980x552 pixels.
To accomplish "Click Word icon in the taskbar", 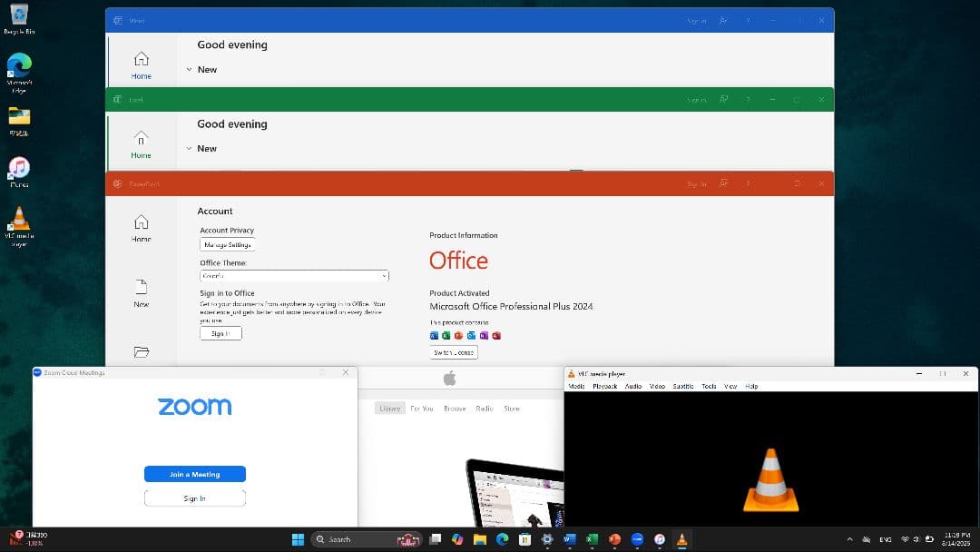I will [569, 539].
